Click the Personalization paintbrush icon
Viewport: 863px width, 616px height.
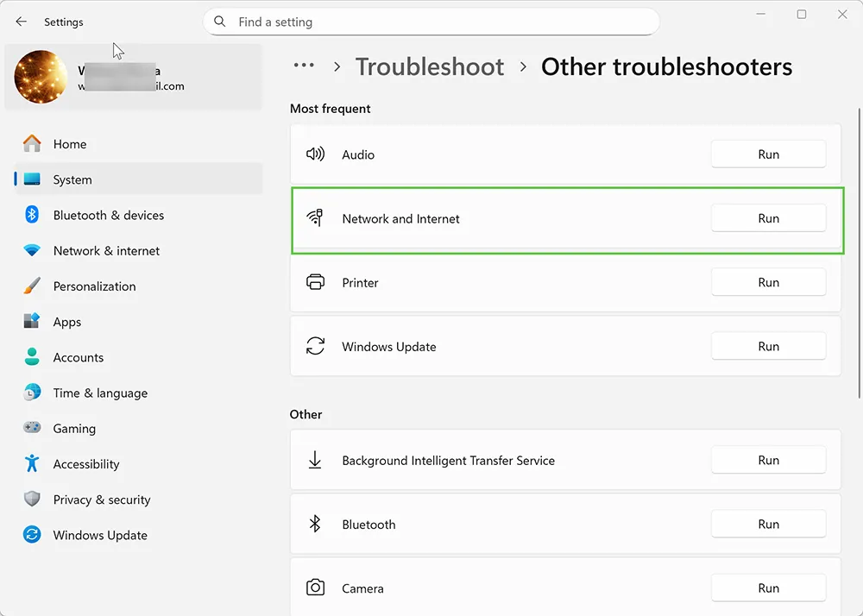coord(31,286)
